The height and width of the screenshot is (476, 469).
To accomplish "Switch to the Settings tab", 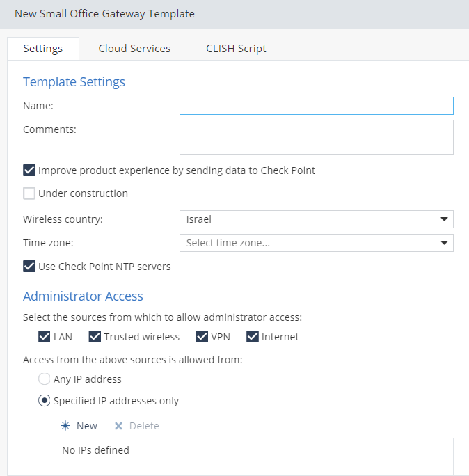I will tap(43, 49).
